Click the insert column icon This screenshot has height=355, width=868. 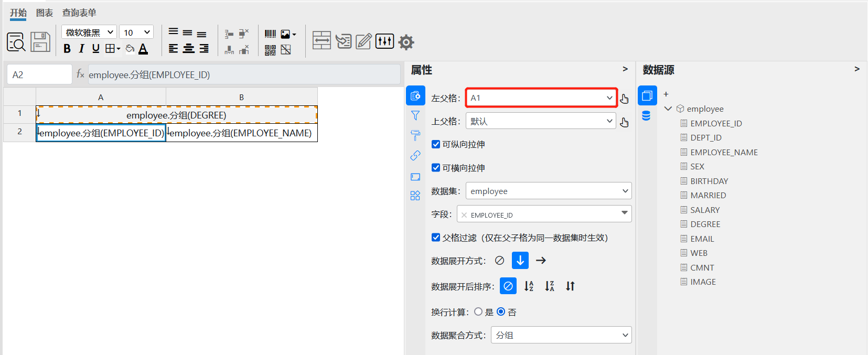229,50
